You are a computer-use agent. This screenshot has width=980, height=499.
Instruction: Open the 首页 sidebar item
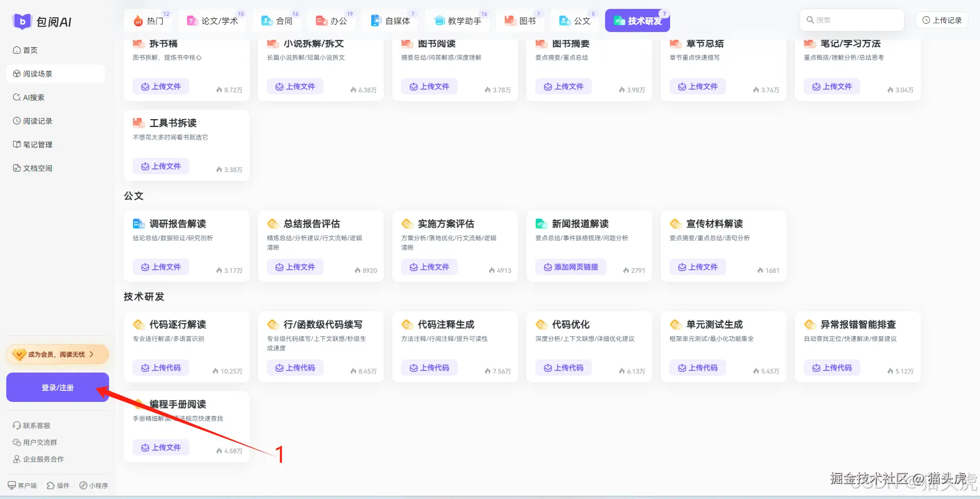(30, 50)
